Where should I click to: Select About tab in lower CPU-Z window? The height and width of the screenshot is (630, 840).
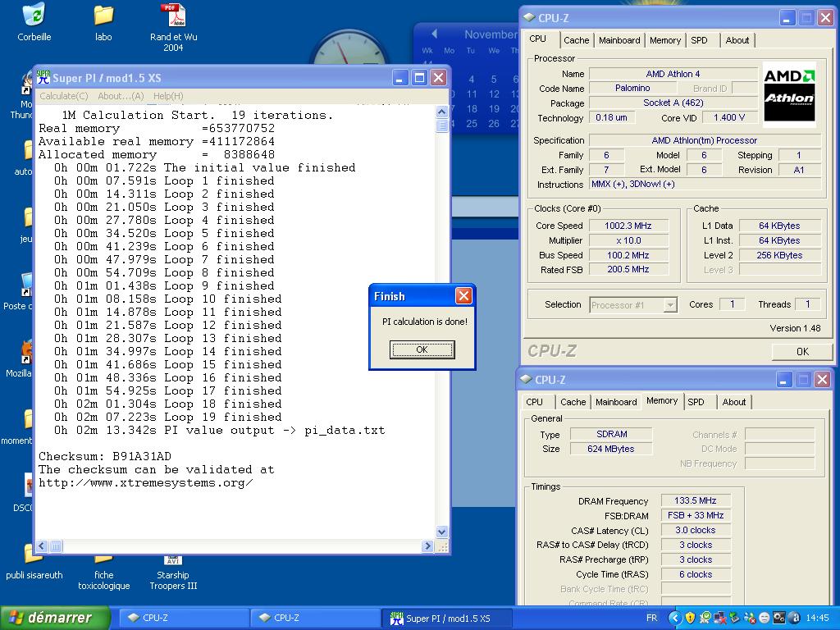734,402
